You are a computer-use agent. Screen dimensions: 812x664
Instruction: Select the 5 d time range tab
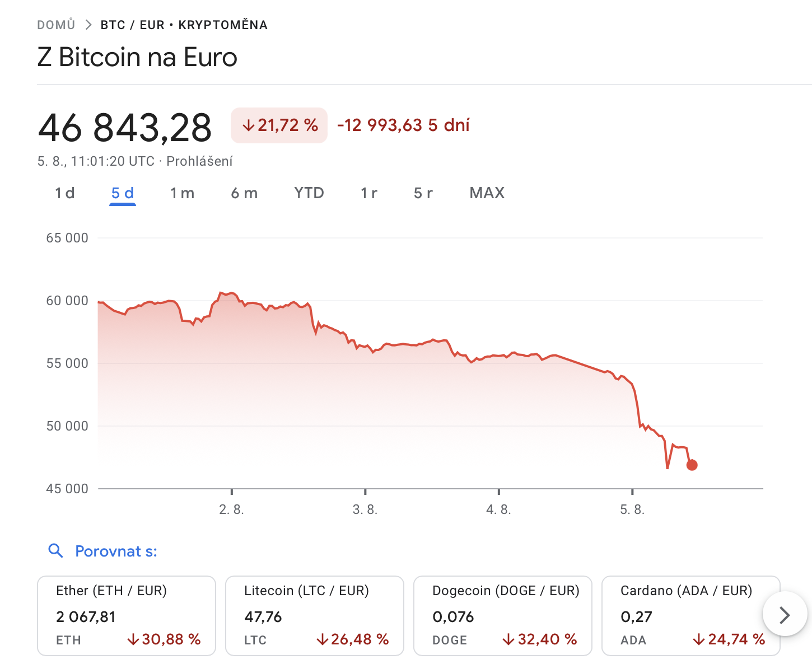click(123, 193)
